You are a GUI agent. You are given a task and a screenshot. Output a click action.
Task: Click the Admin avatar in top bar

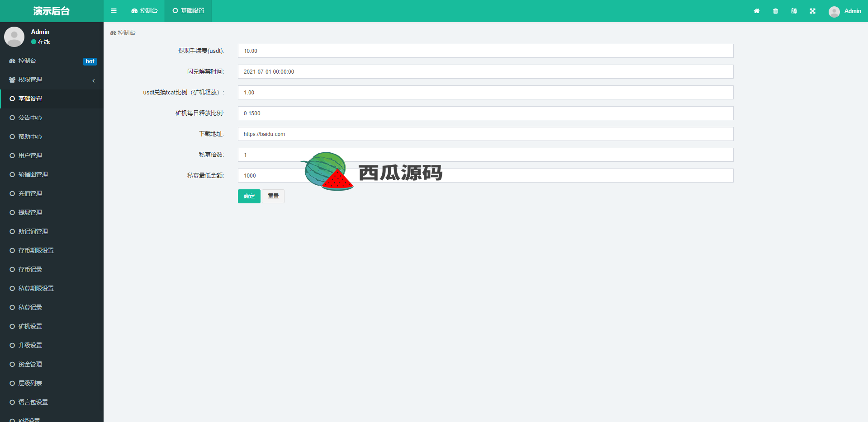pos(834,12)
